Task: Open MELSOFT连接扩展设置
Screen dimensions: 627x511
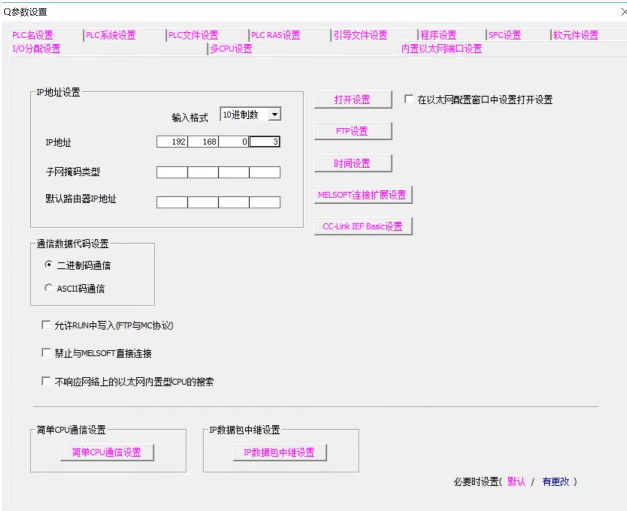Action: click(x=361, y=194)
